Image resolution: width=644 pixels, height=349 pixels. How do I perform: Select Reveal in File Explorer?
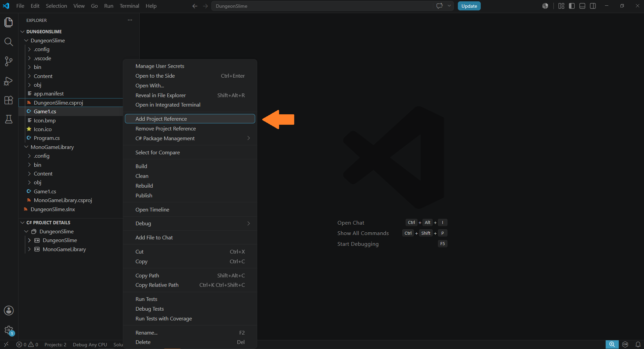pyautogui.click(x=190, y=95)
